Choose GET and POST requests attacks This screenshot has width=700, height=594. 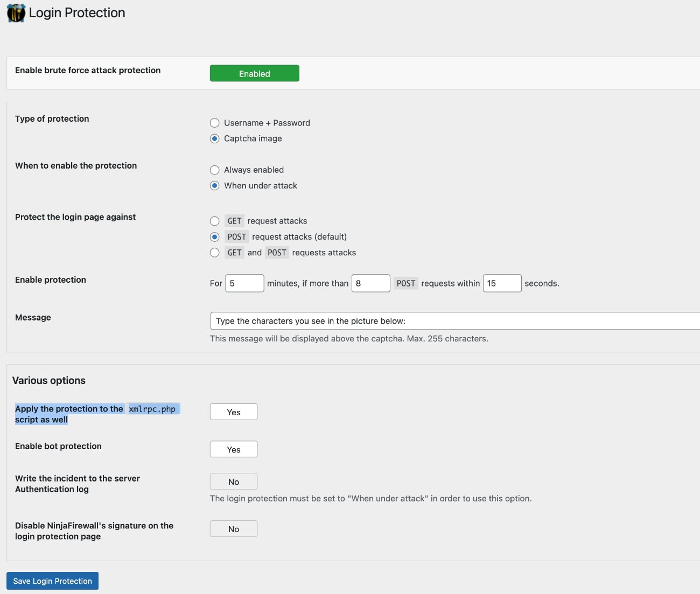point(214,252)
